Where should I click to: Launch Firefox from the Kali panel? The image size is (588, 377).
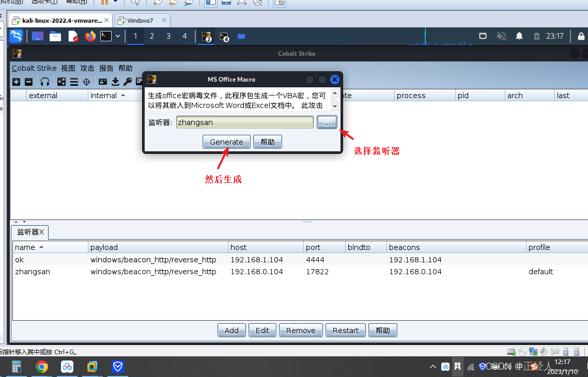[x=90, y=36]
